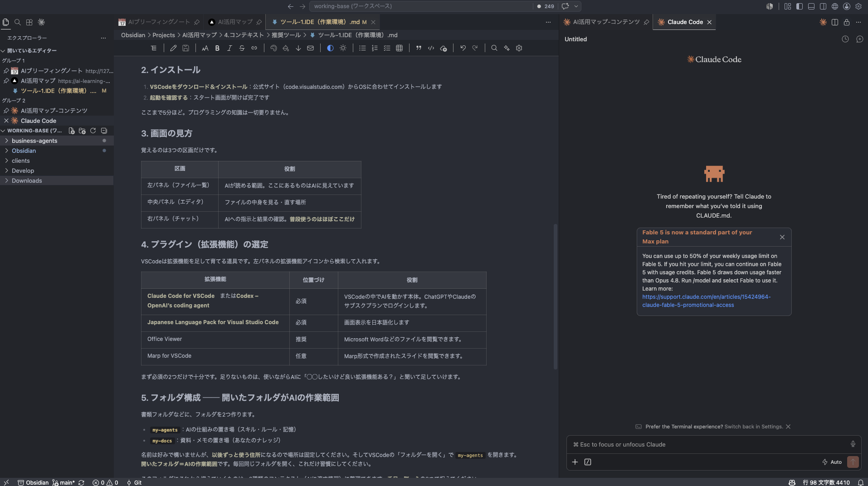Open the Search view icon in activity bar
The image size is (868, 486).
[x=18, y=22]
